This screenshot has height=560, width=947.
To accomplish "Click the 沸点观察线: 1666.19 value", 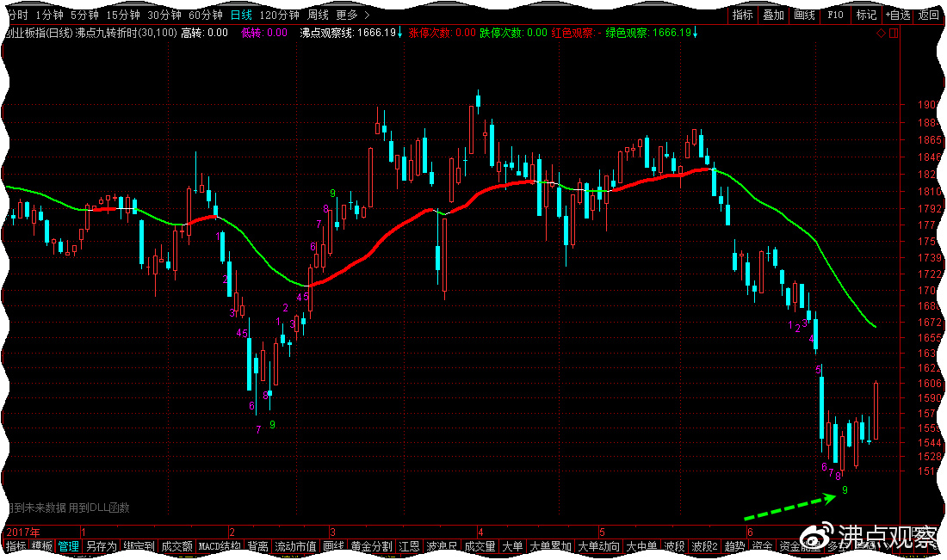I will (351, 33).
